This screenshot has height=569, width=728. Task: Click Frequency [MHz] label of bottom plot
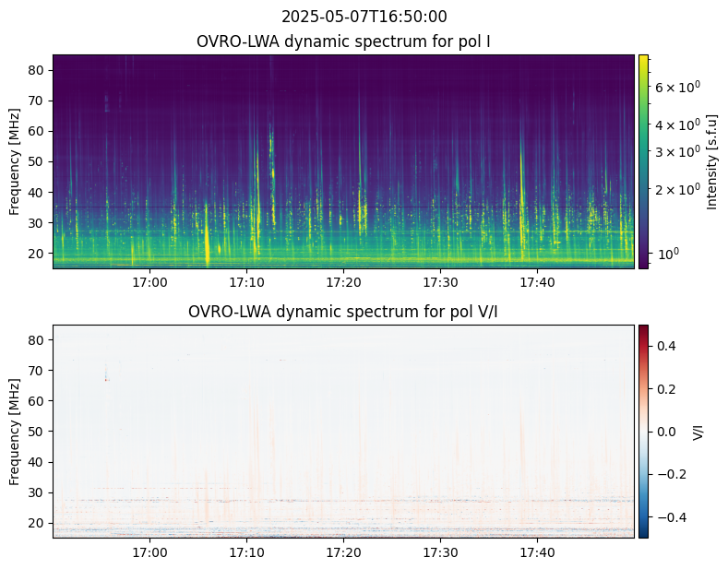tap(15, 431)
